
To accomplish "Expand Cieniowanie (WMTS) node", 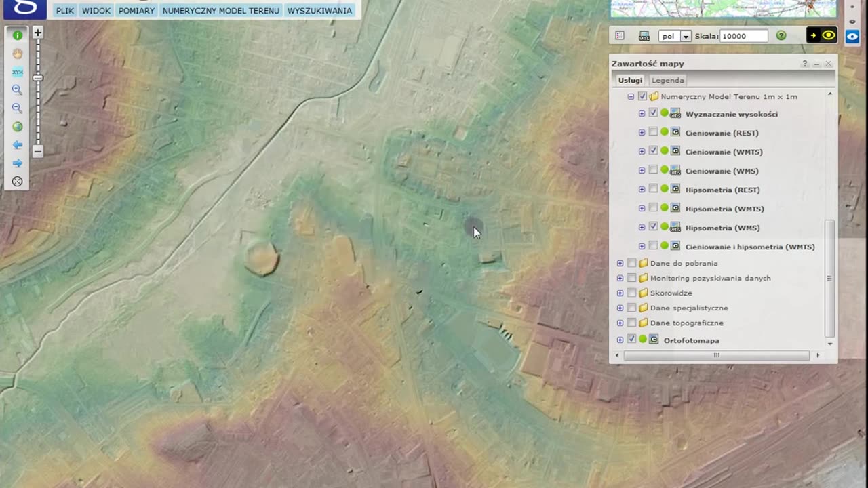I will click(642, 151).
